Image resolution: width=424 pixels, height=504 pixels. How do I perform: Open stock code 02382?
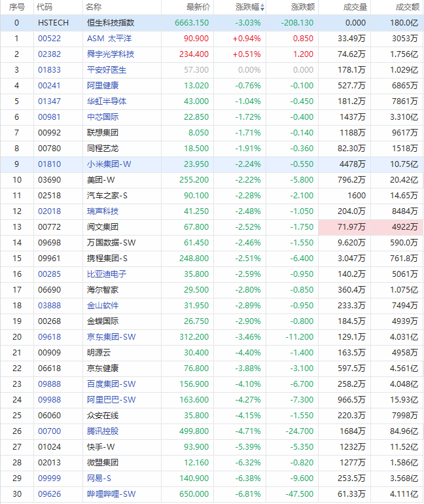point(50,54)
